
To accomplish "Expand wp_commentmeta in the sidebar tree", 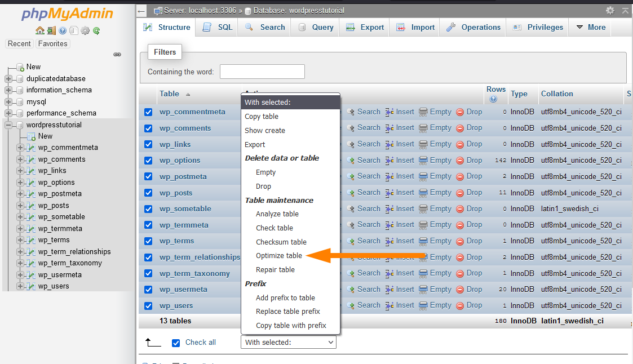I will pyautogui.click(x=20, y=148).
